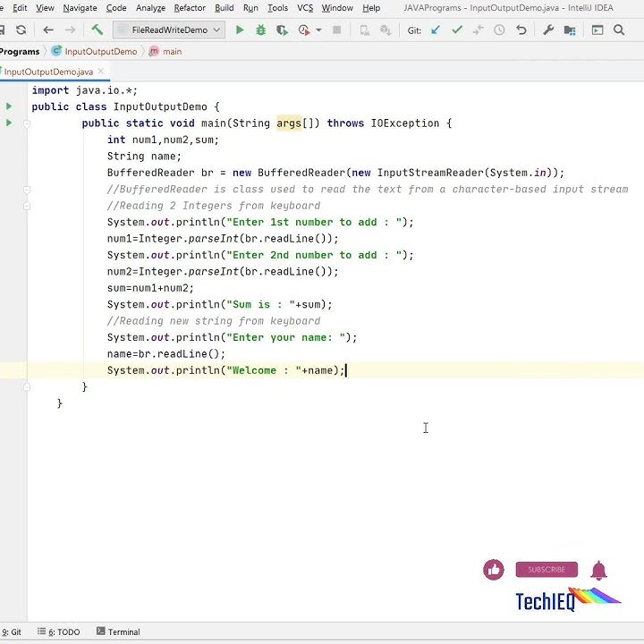The width and height of the screenshot is (644, 644).
Task: Click the highlighted args parameter
Action: point(289,123)
